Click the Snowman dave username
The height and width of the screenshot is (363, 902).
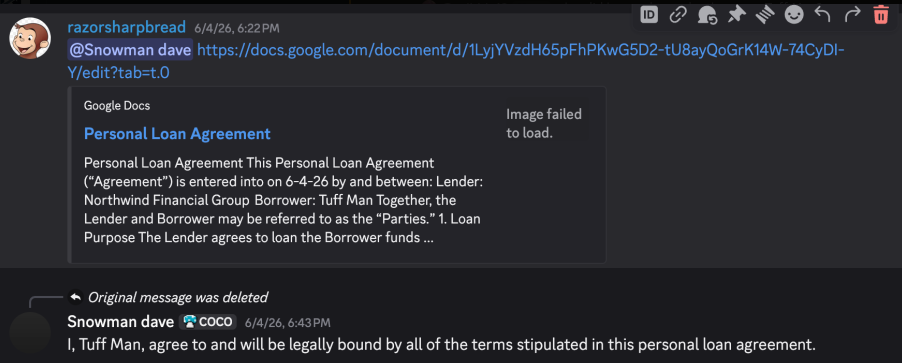pos(121,322)
